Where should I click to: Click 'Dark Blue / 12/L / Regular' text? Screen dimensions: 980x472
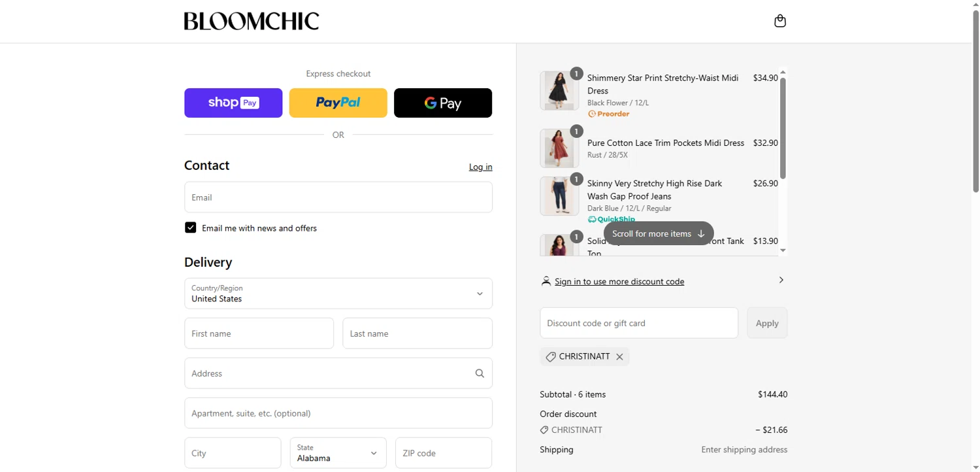[x=629, y=209]
